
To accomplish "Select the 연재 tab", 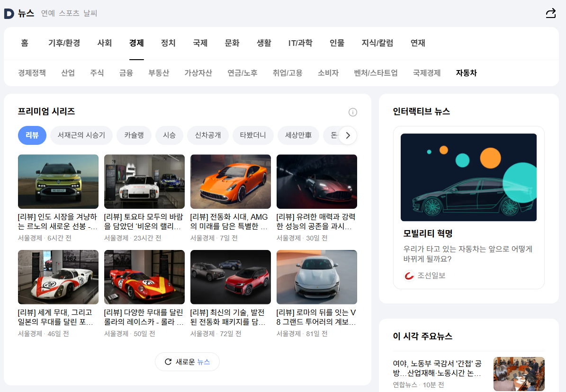I will (x=418, y=43).
